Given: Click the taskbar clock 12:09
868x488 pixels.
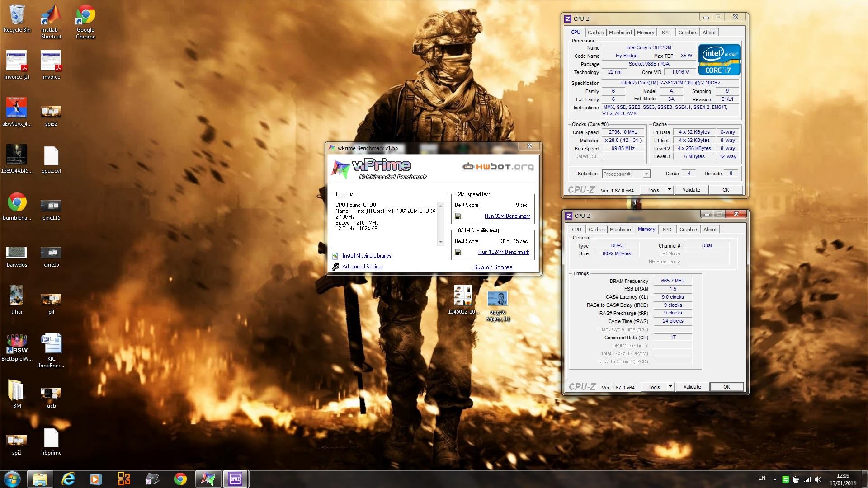Looking at the screenshot, I should 843,476.
